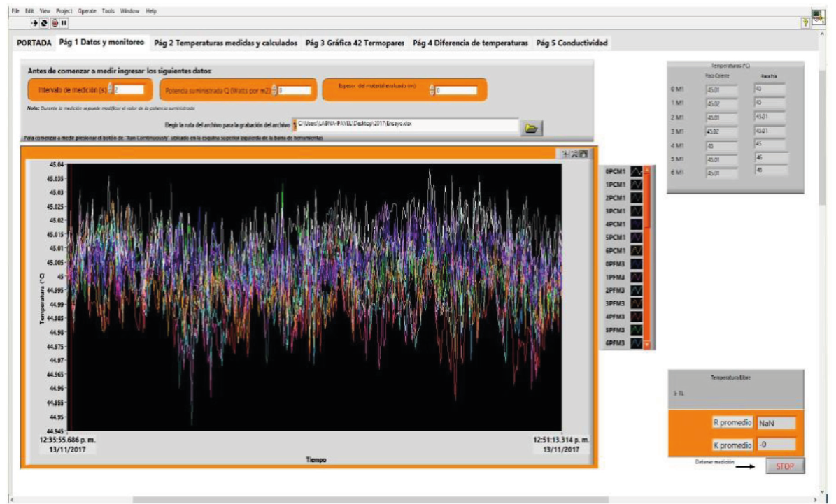
Task: Switch to Pág 4 Diferencia de temperaturas tab
Action: point(470,43)
